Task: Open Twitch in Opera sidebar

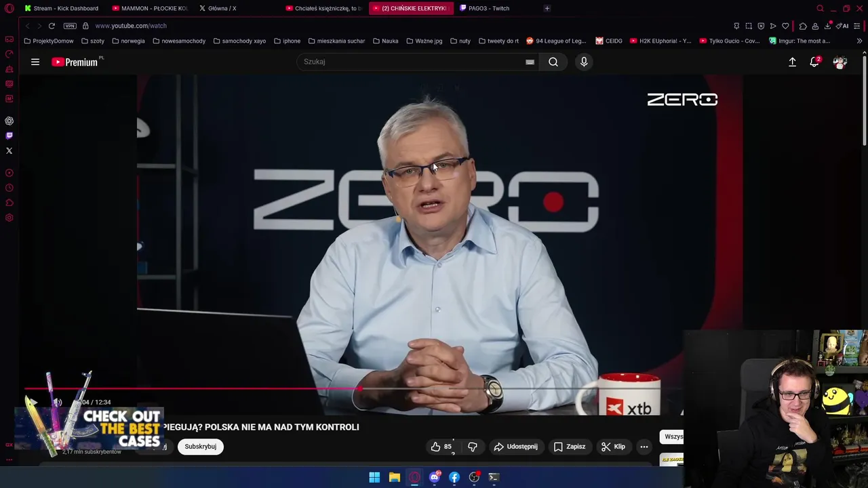Action: (x=9, y=136)
